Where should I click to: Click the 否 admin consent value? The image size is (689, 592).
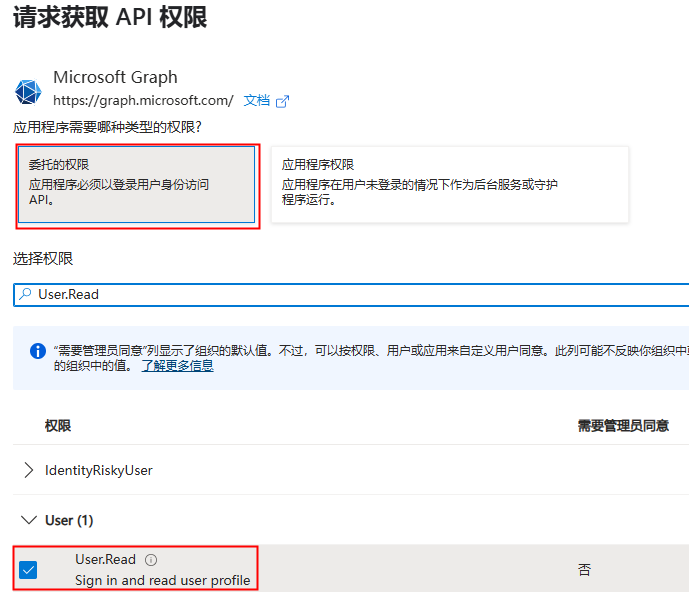pos(584,570)
